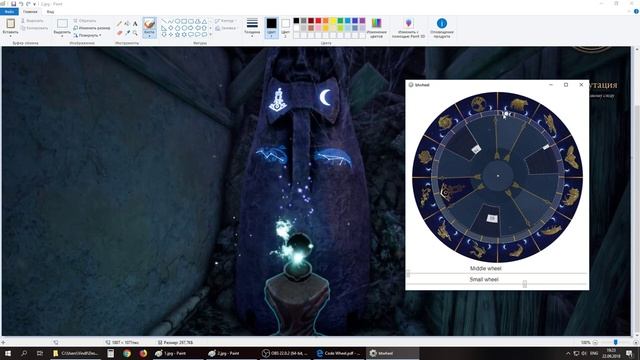Open the shape Fill dropdown

point(226,28)
